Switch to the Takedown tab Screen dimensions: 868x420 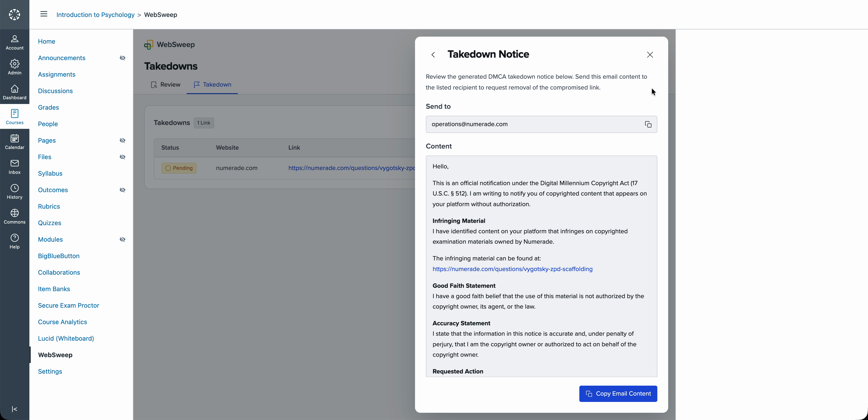tap(212, 85)
